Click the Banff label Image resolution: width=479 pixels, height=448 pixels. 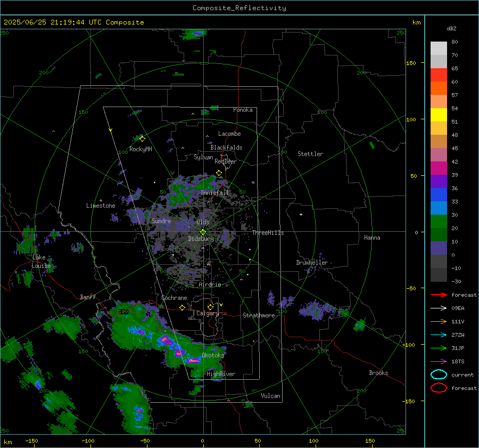coord(88,297)
